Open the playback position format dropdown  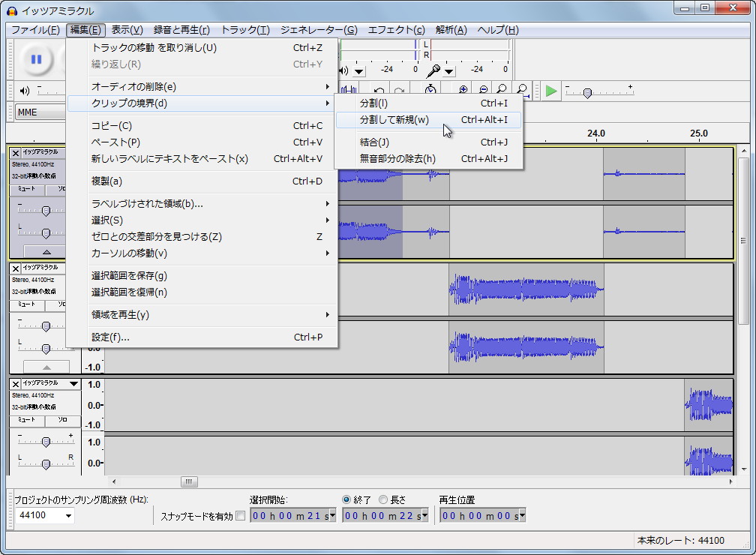click(522, 515)
